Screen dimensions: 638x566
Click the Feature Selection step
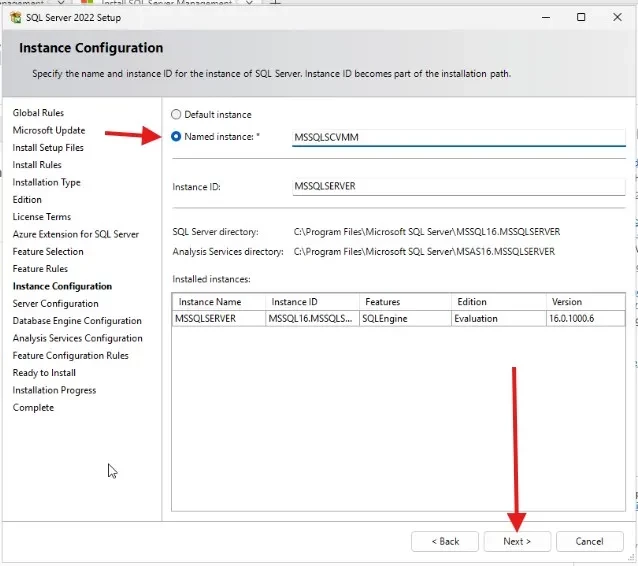pyautogui.click(x=48, y=251)
